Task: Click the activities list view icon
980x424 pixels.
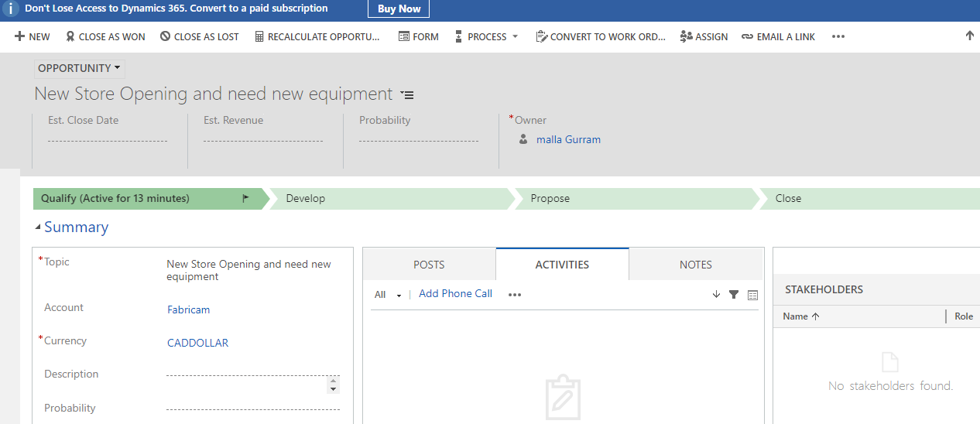Action: coord(753,295)
